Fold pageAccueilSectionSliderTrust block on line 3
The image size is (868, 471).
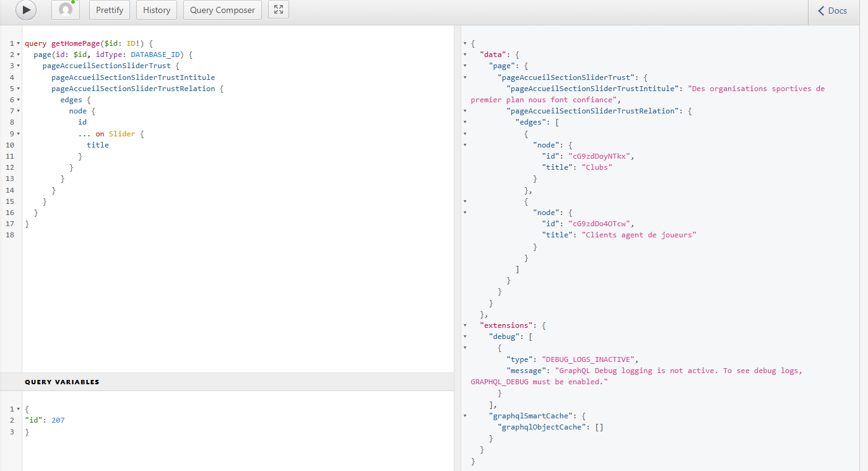(x=19, y=66)
